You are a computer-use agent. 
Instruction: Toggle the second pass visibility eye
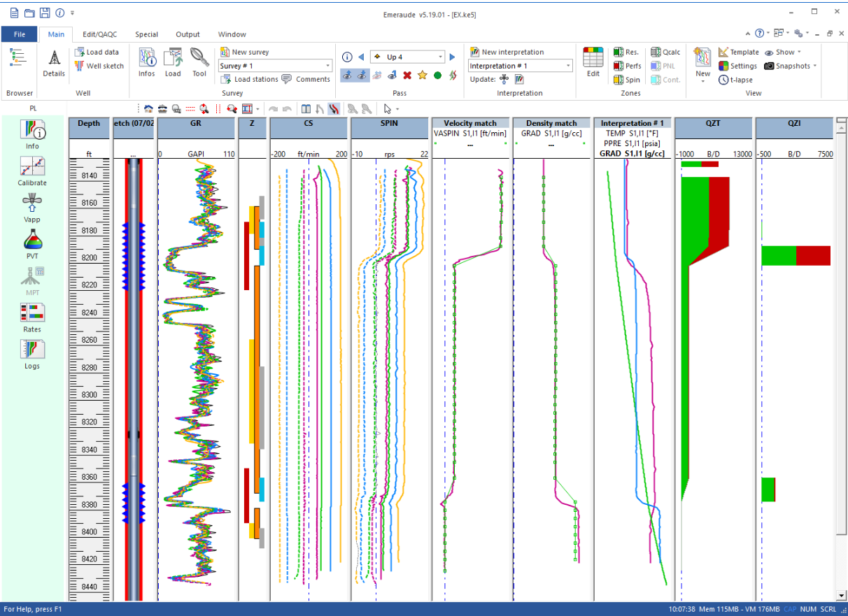(362, 76)
